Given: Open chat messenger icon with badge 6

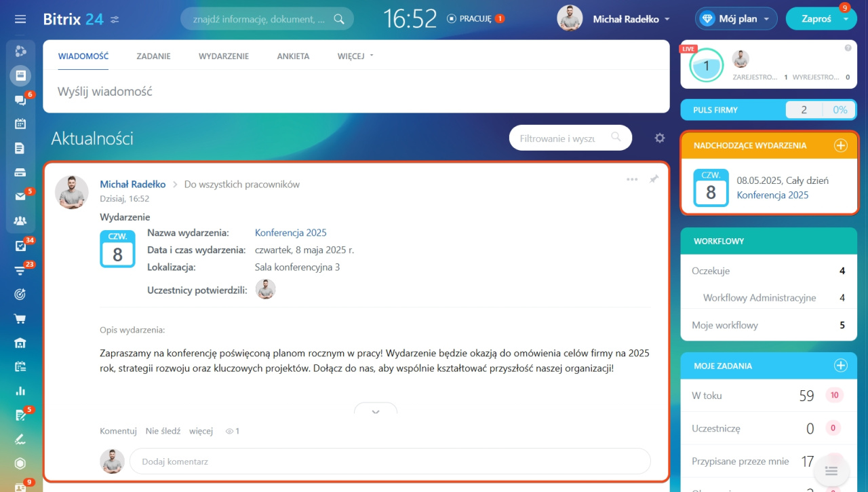Looking at the screenshot, I should coord(20,100).
